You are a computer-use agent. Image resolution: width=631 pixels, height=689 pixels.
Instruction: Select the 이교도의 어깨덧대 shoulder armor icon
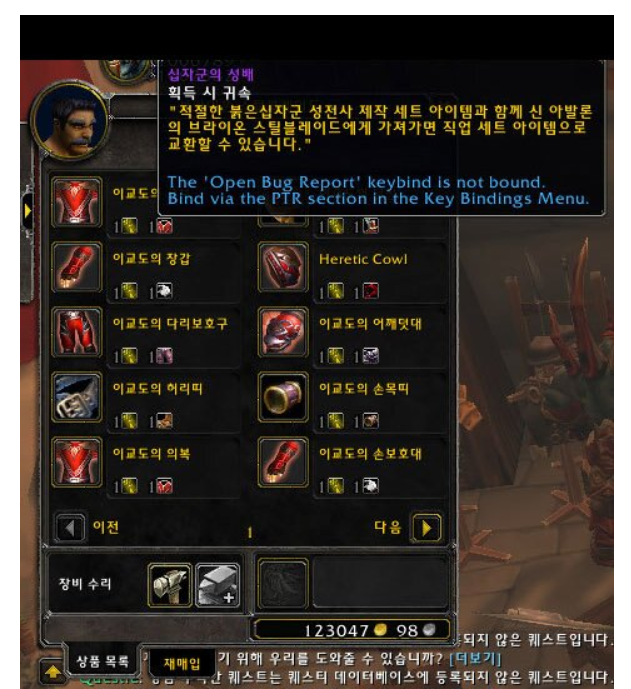pyautogui.click(x=283, y=332)
